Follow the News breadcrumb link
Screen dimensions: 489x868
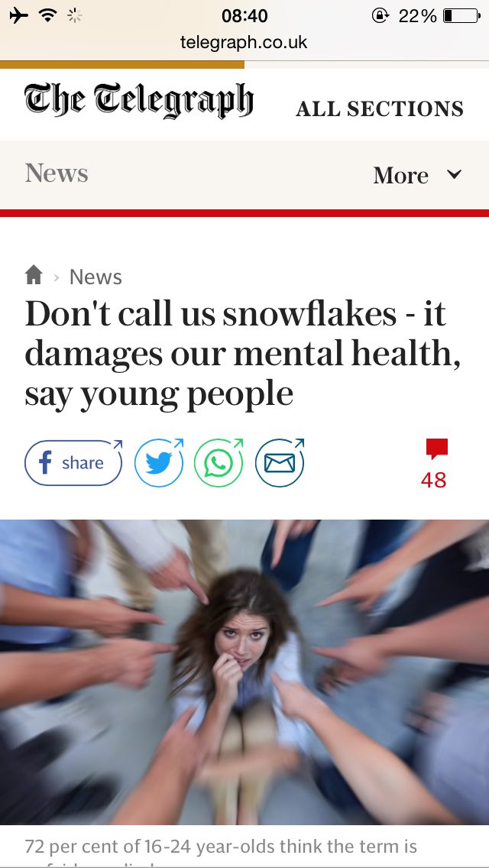pyautogui.click(x=96, y=277)
